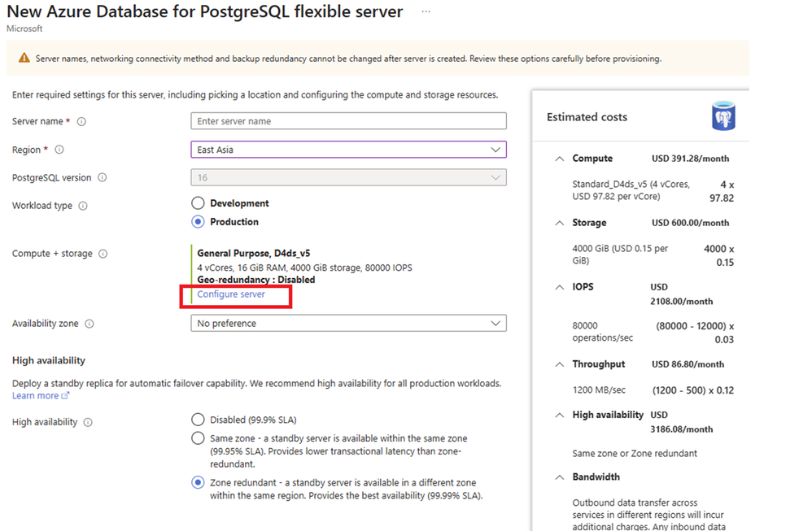Click the PostgreSQL elephant icon in Estimated costs
Screen dimensions: 812x531
(723, 116)
